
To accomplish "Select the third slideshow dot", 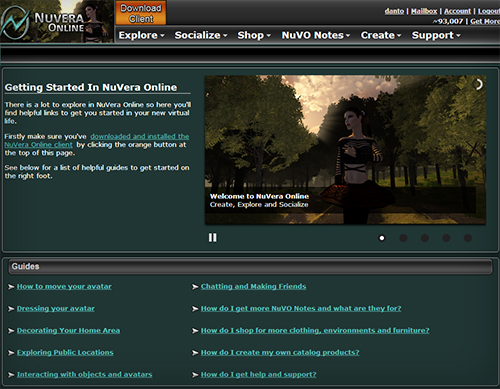I will (425, 238).
